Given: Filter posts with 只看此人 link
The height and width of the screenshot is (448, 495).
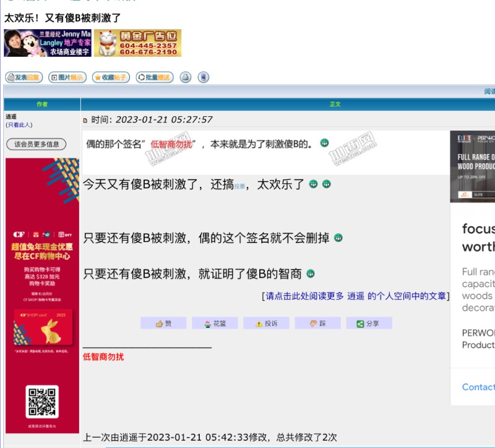Looking at the screenshot, I should (x=19, y=125).
